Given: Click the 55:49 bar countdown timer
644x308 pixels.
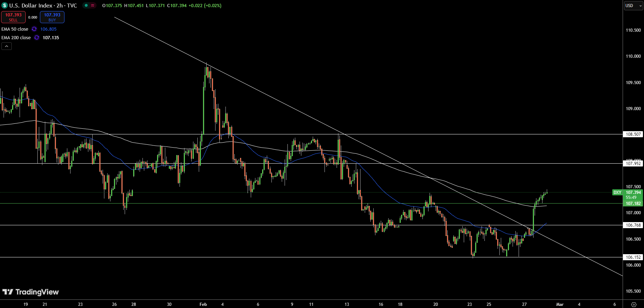Looking at the screenshot, I should tap(631, 197).
